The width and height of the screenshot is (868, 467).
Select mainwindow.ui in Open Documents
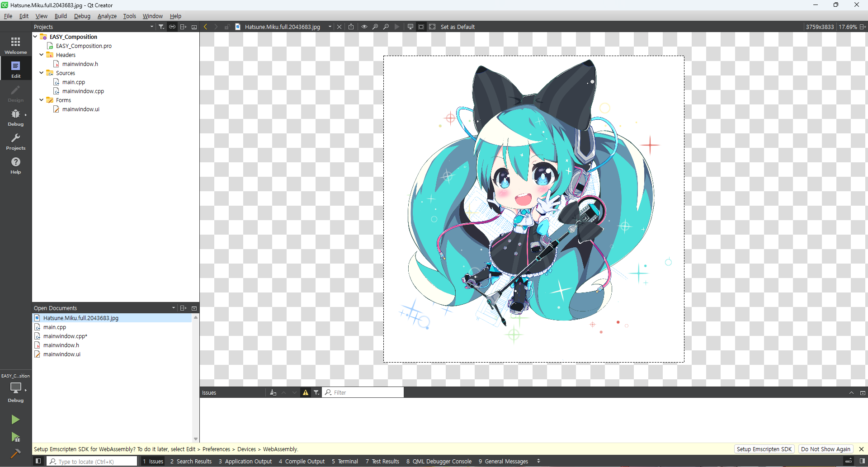point(62,354)
